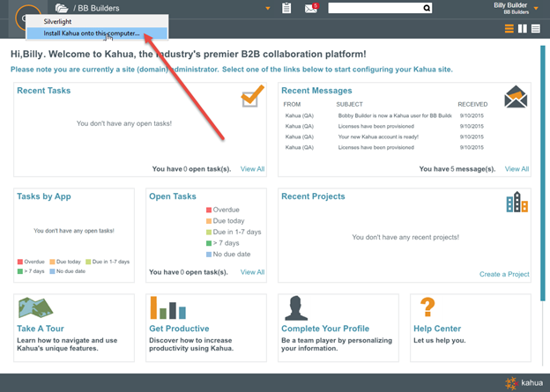This screenshot has width=550, height=392.
Task: Click View All under Recent Messages
Action: [517, 169]
